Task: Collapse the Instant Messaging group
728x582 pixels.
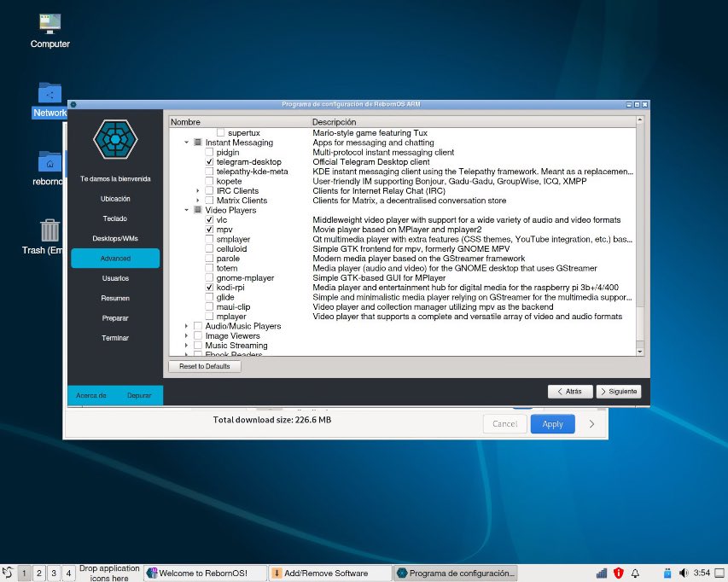Action: [x=187, y=143]
